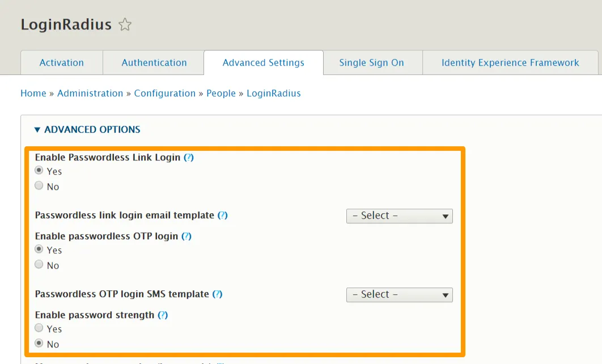Enable password strength by selecting Yes
The height and width of the screenshot is (364, 602).
click(39, 328)
